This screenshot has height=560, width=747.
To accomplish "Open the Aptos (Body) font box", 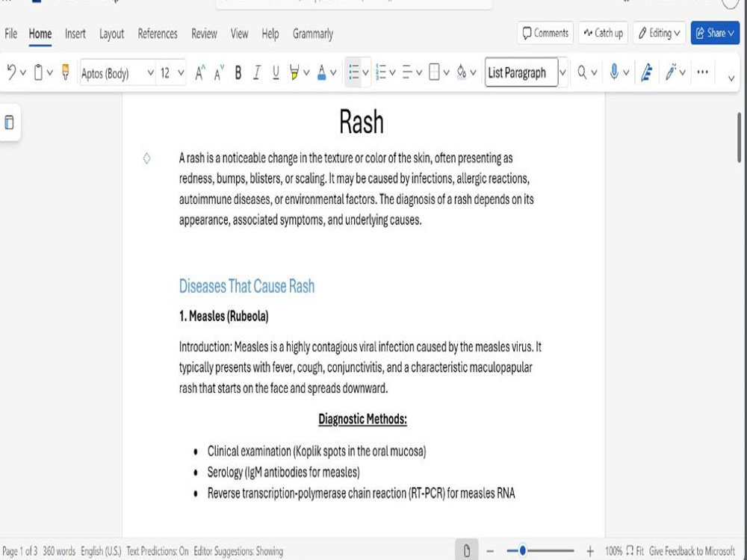I will (x=117, y=73).
